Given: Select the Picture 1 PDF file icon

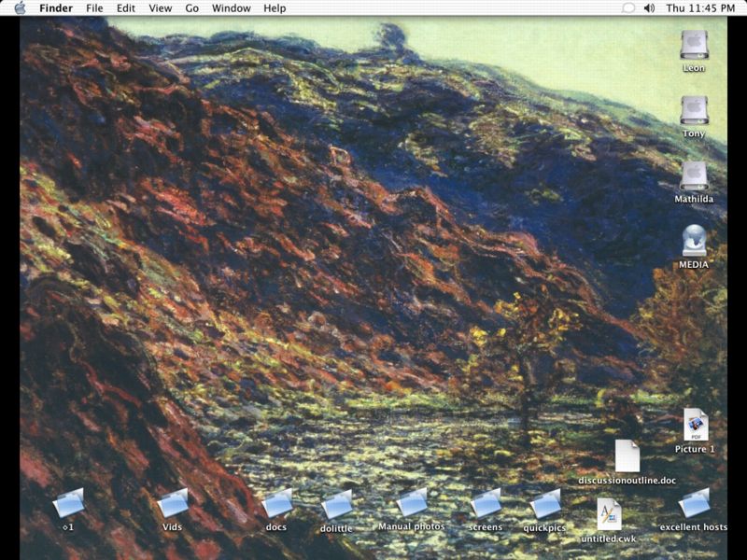Looking at the screenshot, I should 696,425.
